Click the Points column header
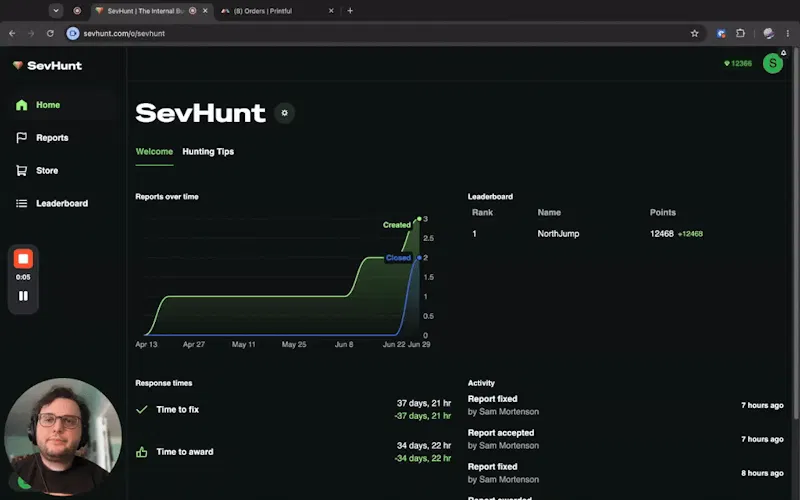The height and width of the screenshot is (500, 800). (663, 212)
